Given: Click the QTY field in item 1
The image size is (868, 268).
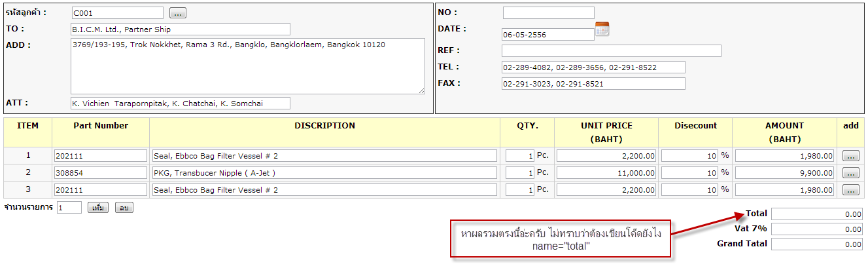Looking at the screenshot, I should [x=520, y=156].
